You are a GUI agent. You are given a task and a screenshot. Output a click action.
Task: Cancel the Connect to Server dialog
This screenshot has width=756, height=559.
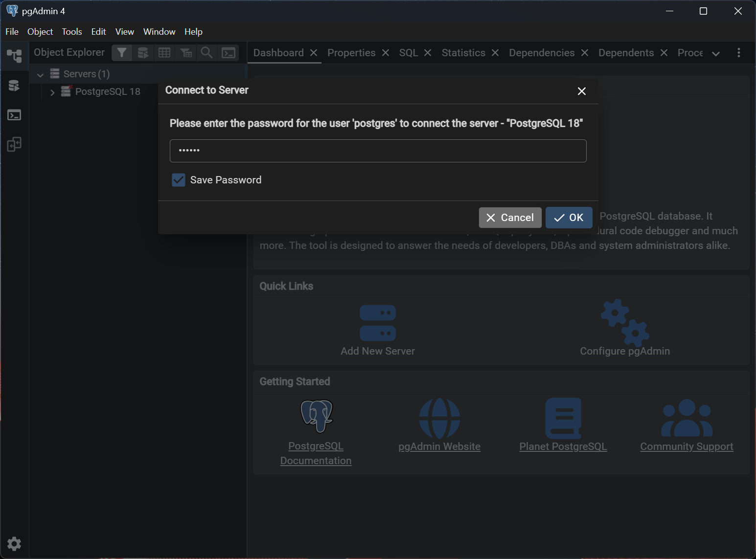510,218
